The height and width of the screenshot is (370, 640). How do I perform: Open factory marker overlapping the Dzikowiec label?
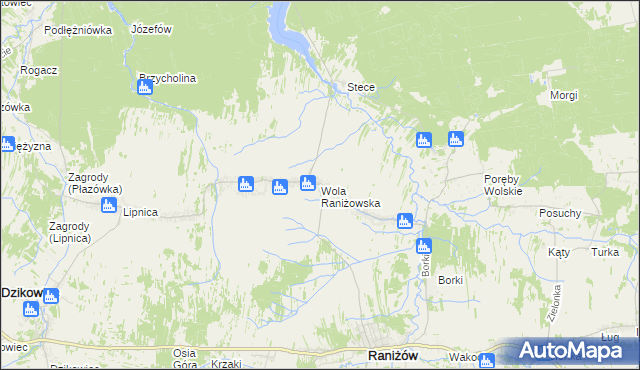[51, 296]
